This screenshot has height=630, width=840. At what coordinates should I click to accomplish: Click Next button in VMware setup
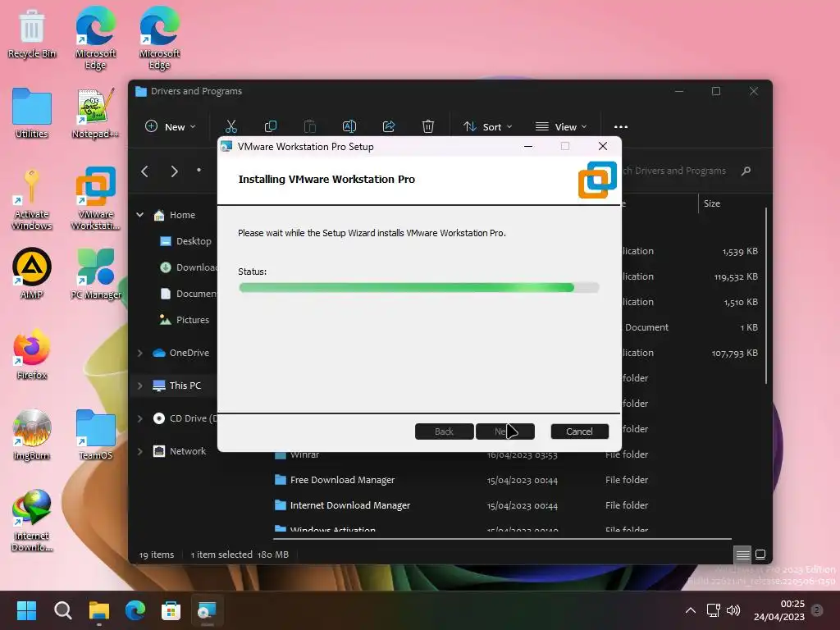504,431
